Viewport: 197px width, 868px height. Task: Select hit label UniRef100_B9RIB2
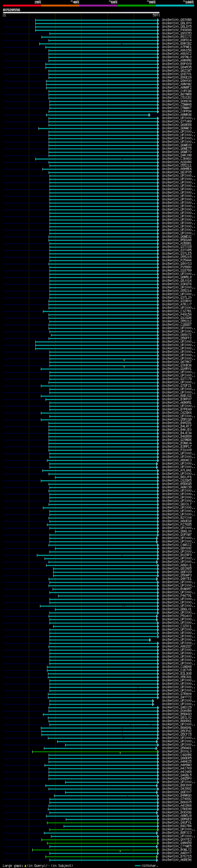177,43
